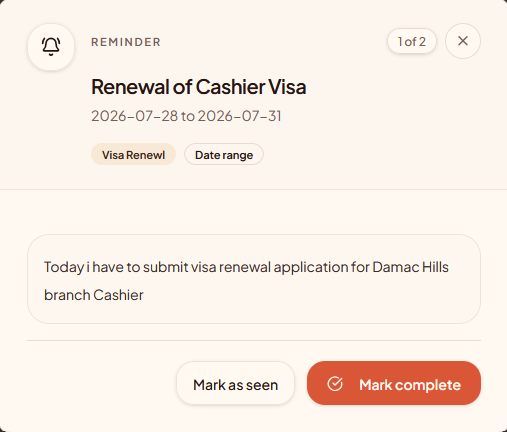Screen dimensions: 507x432
Task: Click the checkmark circle icon in Mark complete
Action: pyautogui.click(x=335, y=383)
